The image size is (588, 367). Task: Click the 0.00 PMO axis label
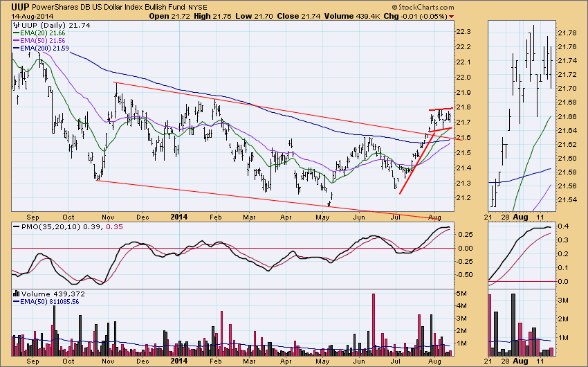coord(465,248)
